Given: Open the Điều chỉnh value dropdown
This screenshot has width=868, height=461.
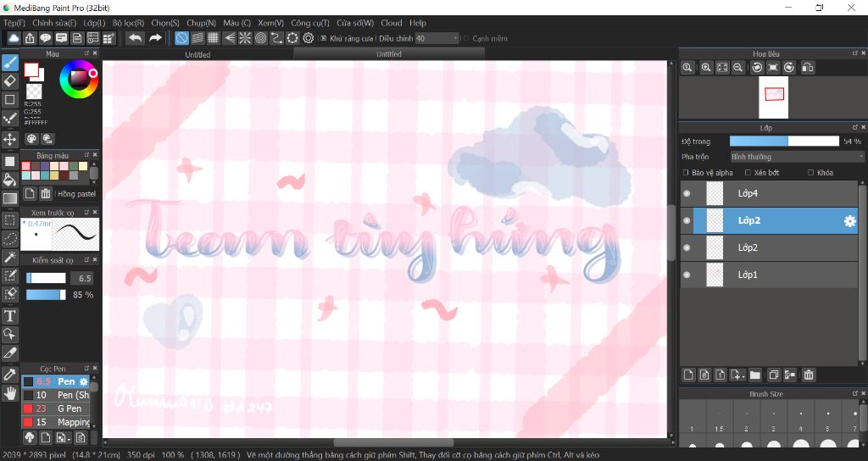Looking at the screenshot, I should pos(437,38).
